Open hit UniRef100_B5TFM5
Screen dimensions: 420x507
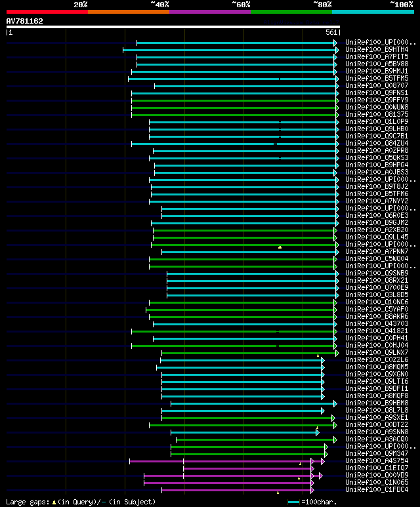(377, 78)
